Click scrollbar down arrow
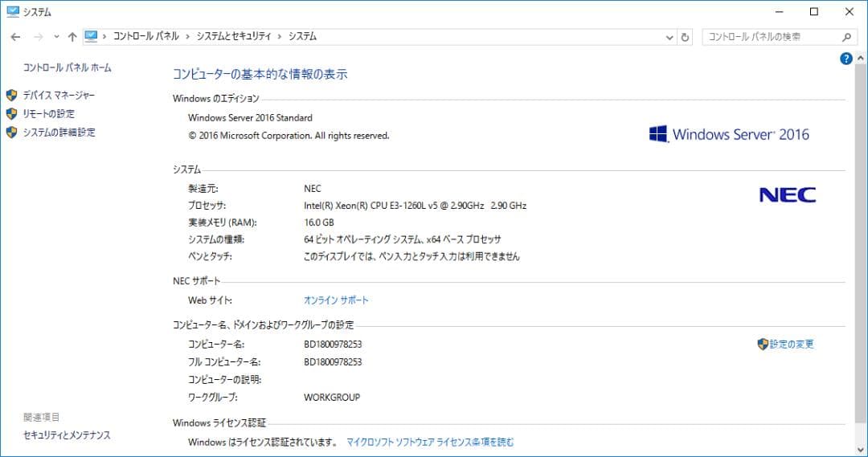 point(860,449)
